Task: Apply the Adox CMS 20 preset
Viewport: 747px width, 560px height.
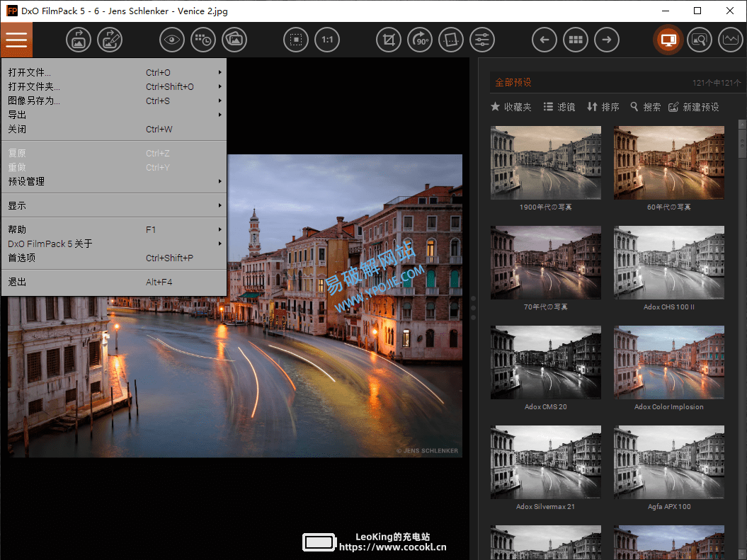Action: pyautogui.click(x=546, y=363)
